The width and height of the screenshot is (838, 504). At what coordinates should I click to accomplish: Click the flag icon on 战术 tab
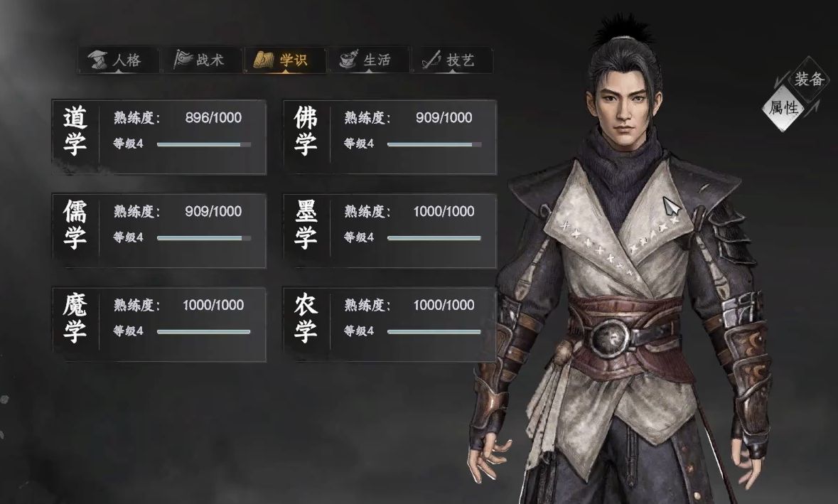tap(182, 59)
